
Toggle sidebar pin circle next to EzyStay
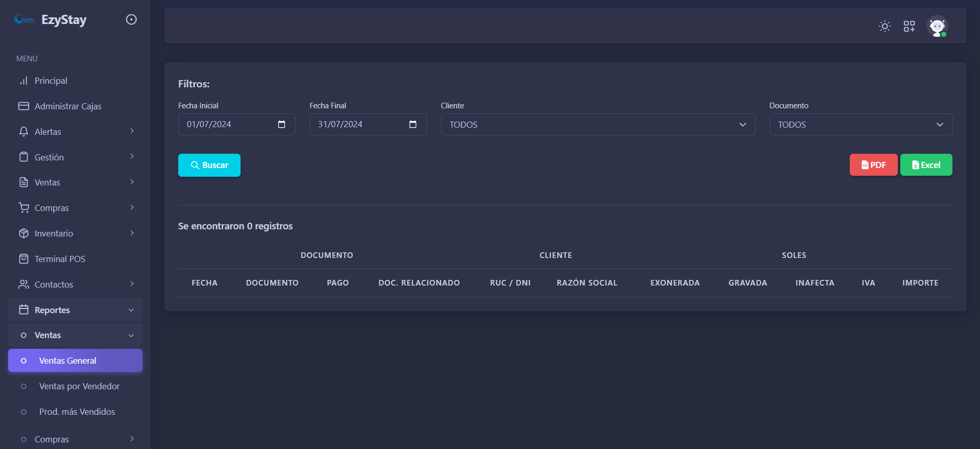131,19
